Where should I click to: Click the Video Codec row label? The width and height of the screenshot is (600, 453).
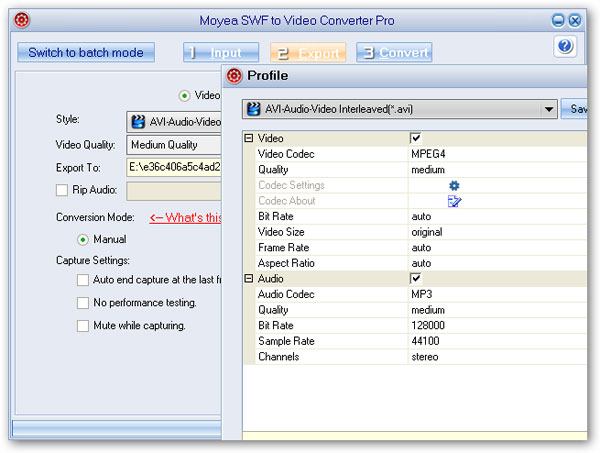point(286,154)
